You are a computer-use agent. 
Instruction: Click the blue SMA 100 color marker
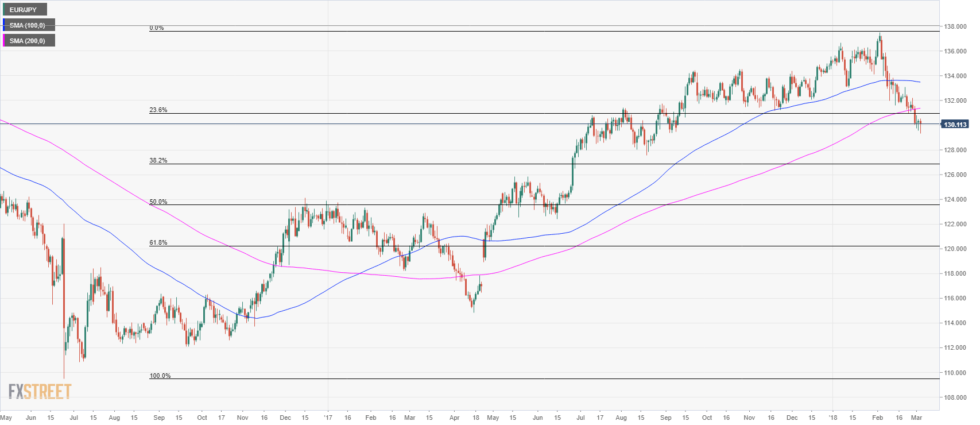[x=4, y=25]
